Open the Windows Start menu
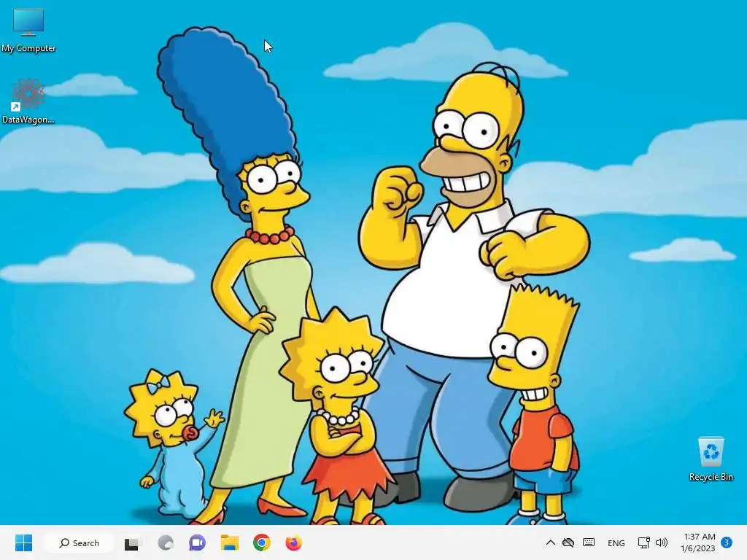Image resolution: width=747 pixels, height=560 pixels. click(23, 542)
